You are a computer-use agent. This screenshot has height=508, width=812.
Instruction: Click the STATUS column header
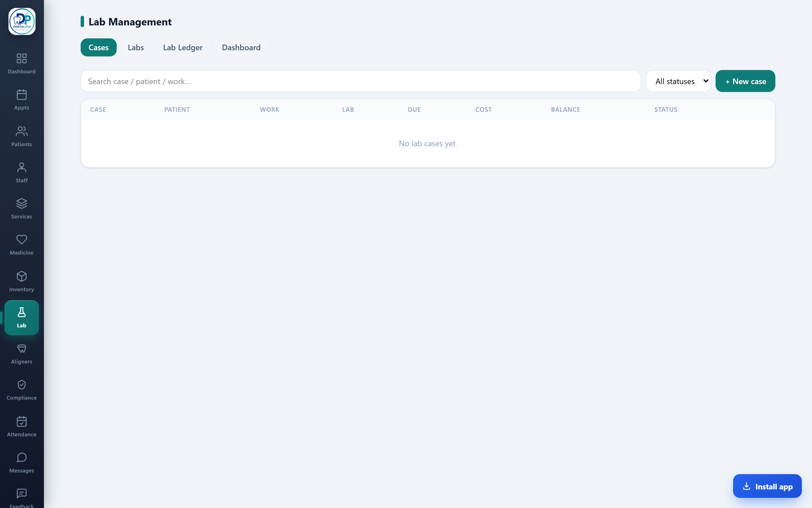[x=666, y=110]
